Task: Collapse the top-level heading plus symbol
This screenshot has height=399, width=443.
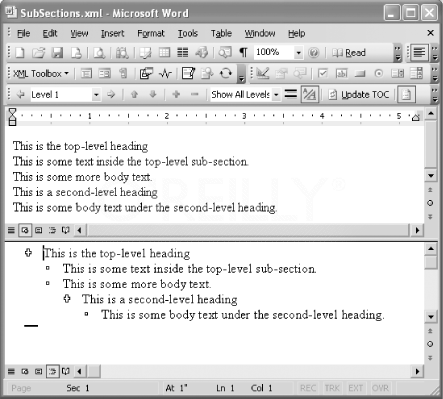Action: pyautogui.click(x=28, y=253)
